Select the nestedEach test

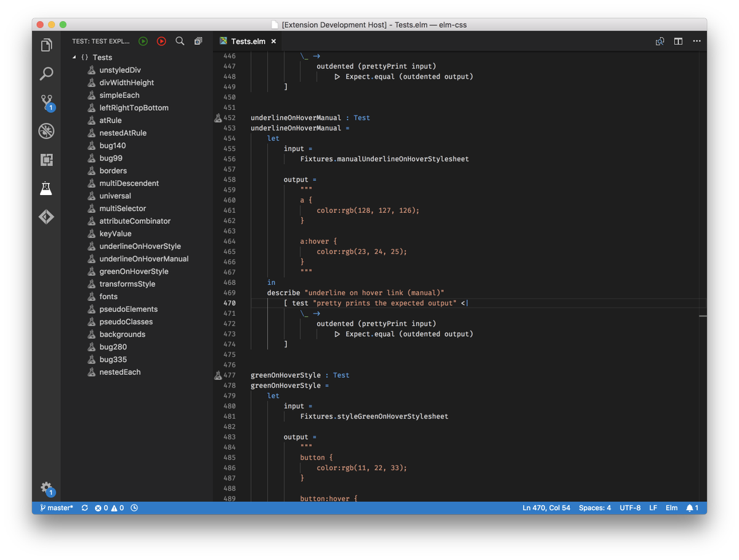[119, 372]
